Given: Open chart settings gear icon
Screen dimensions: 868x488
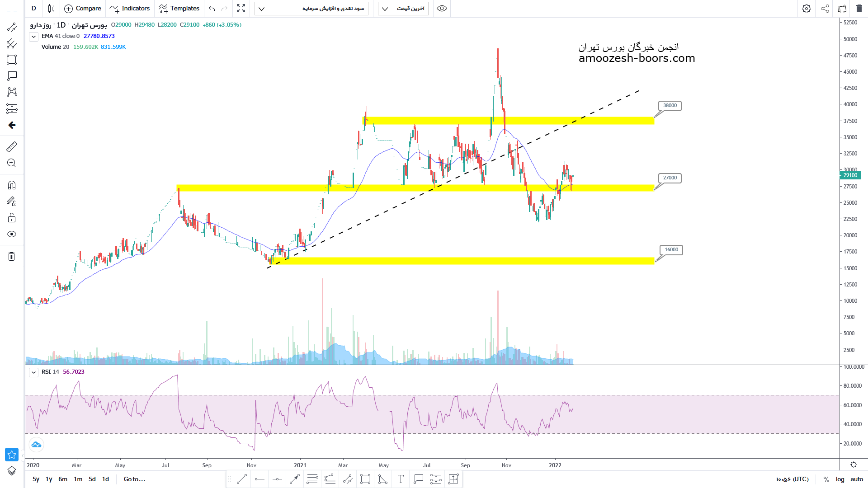Looking at the screenshot, I should pos(807,9).
